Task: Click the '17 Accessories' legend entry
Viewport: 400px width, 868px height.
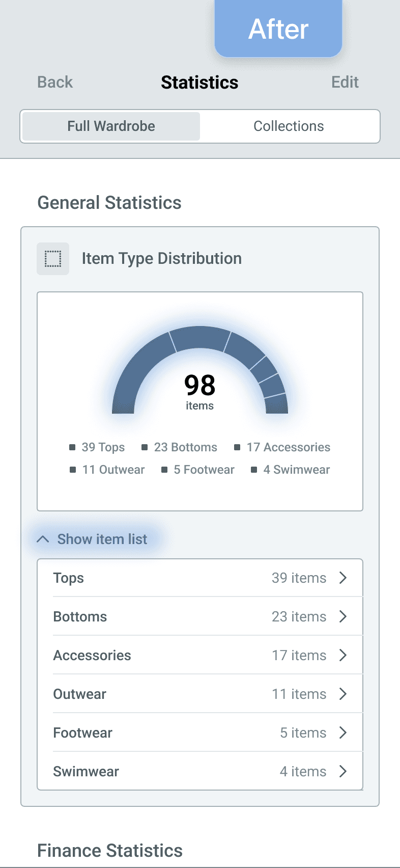Action: 282,447
